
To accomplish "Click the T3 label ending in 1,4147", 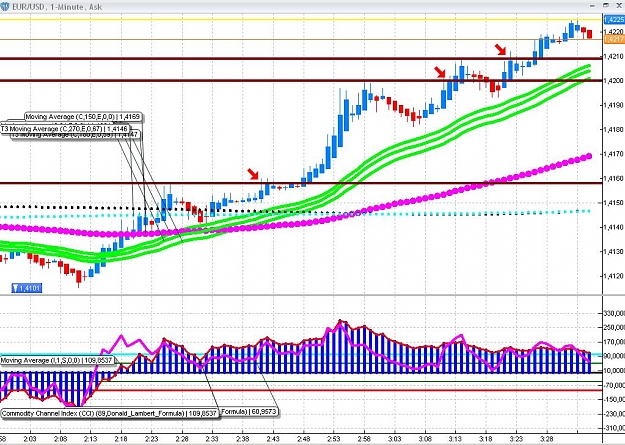I will click(x=76, y=135).
